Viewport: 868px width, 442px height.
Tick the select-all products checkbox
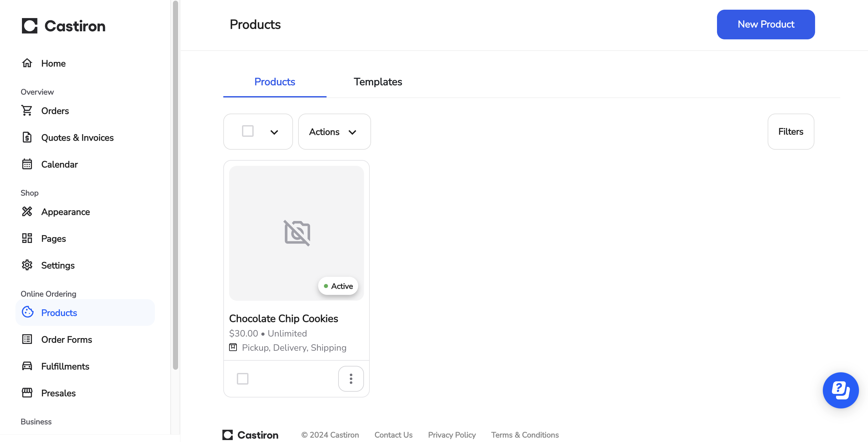248,131
